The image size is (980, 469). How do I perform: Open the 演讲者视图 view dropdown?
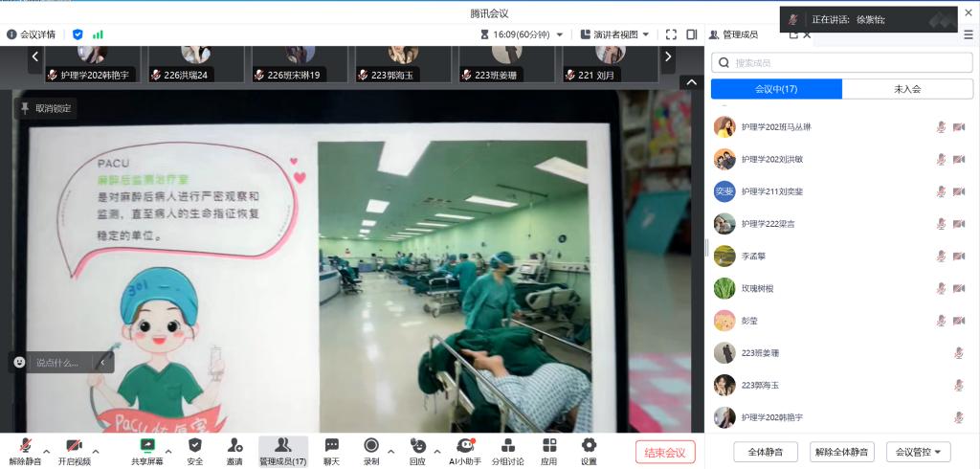[x=615, y=34]
